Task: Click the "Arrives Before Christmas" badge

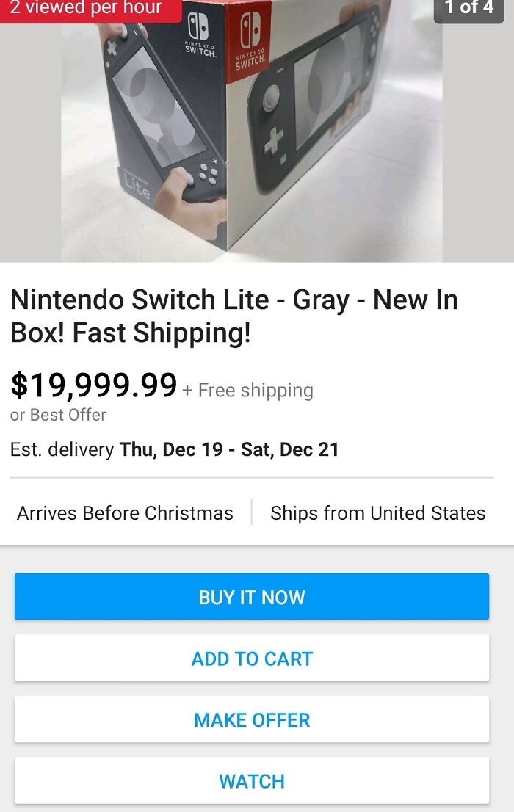Action: [125, 512]
